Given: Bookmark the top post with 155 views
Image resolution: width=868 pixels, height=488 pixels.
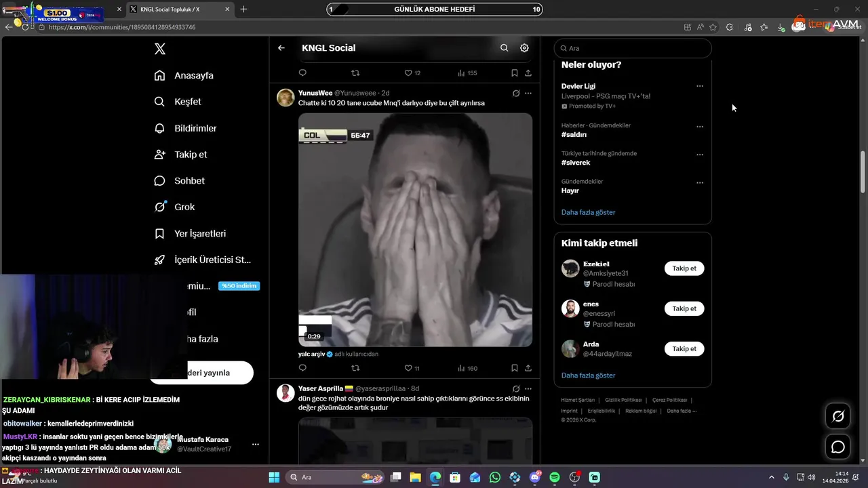Looking at the screenshot, I should click(x=515, y=73).
